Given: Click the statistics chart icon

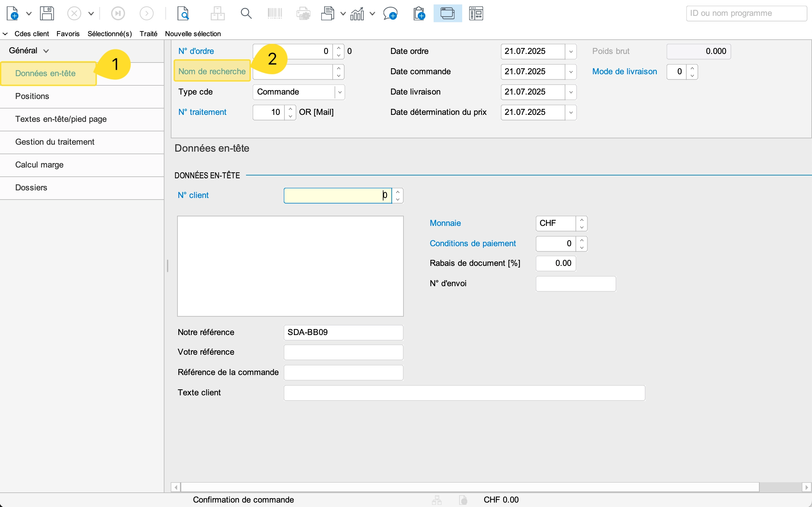Looking at the screenshot, I should (357, 14).
